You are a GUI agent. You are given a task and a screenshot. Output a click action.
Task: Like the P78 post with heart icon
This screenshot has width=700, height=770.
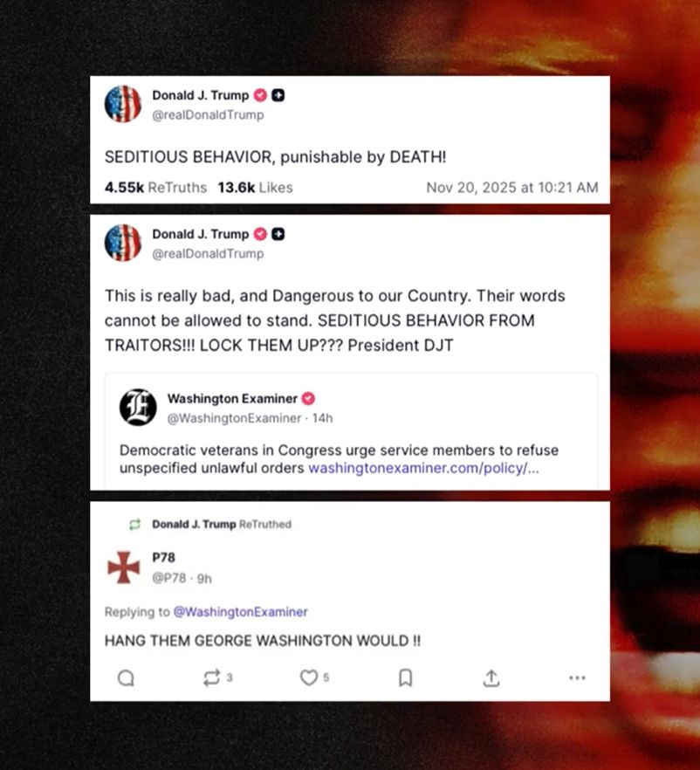(309, 677)
